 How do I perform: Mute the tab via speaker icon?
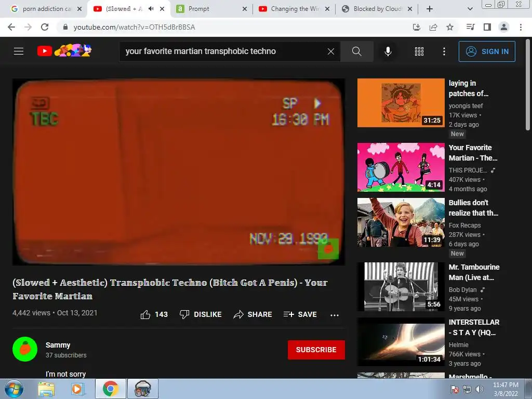(151, 9)
